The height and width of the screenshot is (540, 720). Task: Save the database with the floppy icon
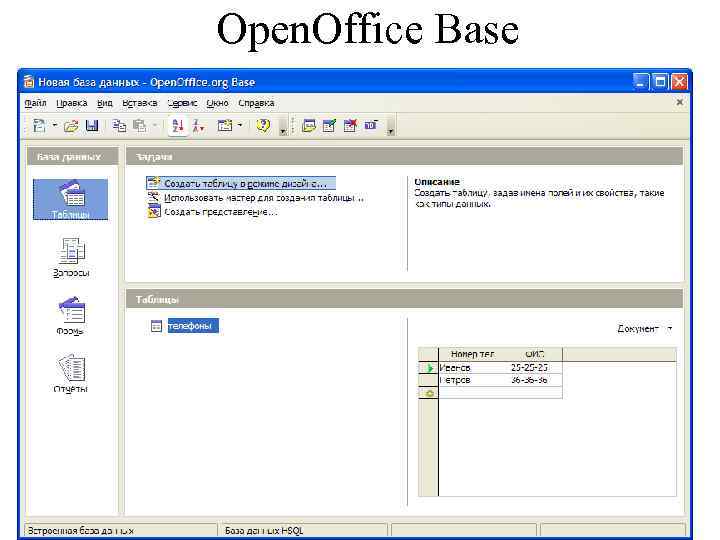[x=92, y=125]
